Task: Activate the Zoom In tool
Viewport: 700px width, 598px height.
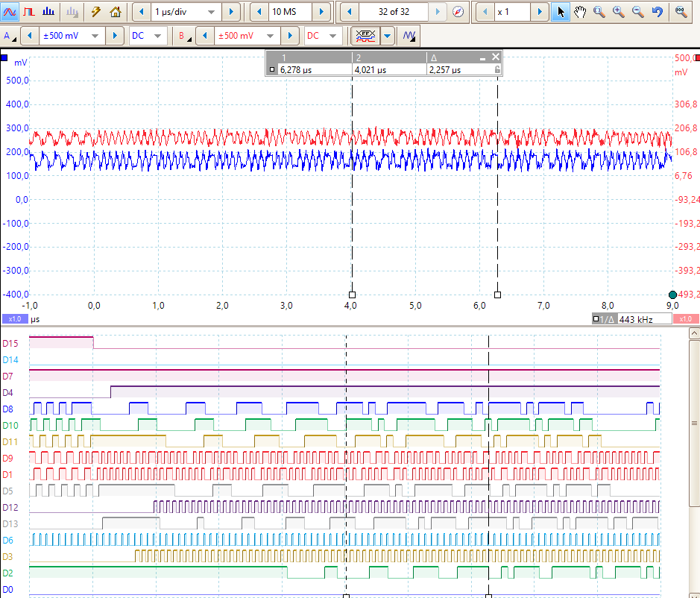Action: tap(619, 12)
